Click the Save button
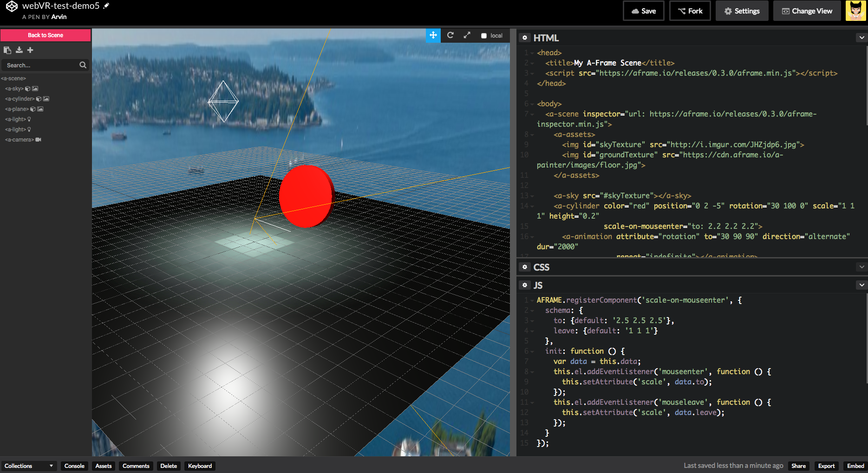868x473 pixels. [643, 11]
